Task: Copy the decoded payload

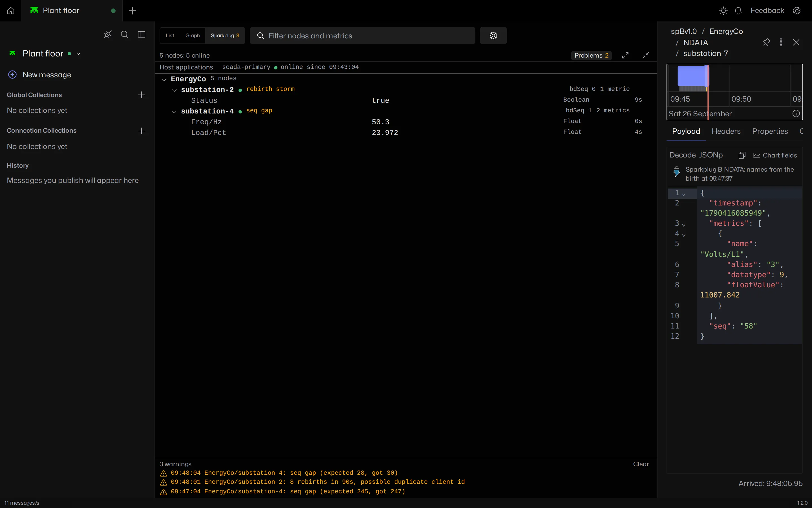Action: (x=742, y=155)
